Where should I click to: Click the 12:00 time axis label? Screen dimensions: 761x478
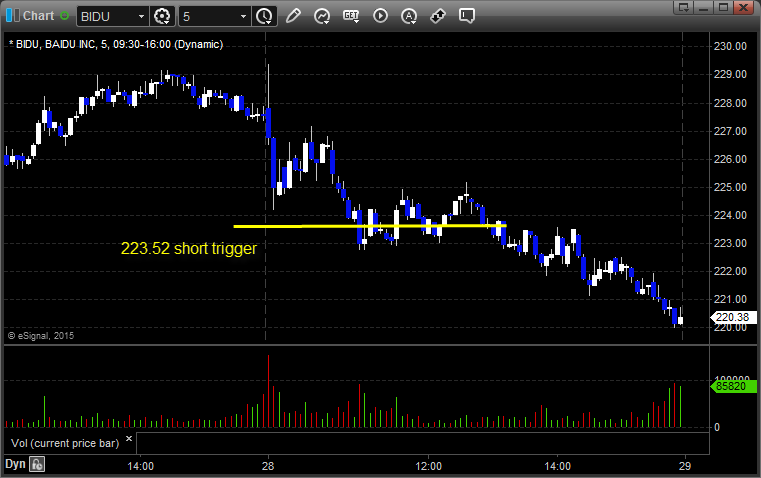pyautogui.click(x=429, y=466)
